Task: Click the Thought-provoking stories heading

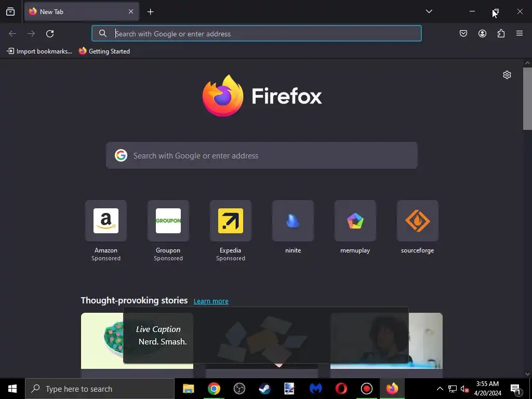Action: click(134, 300)
